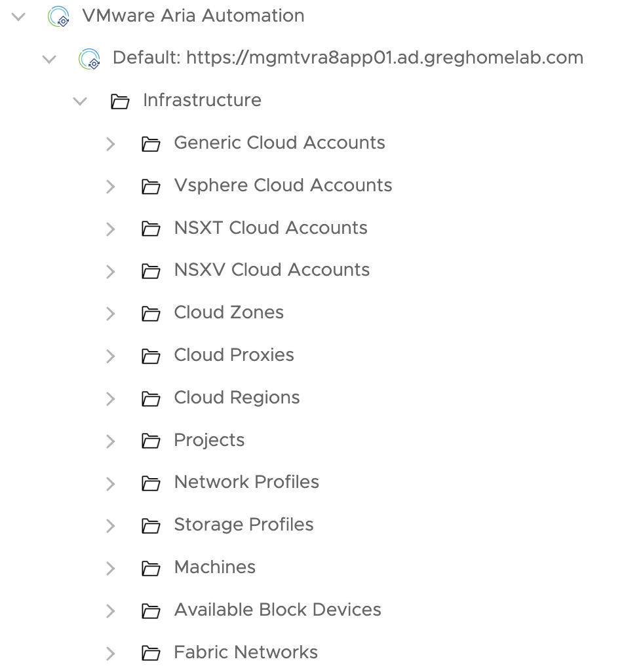Image resolution: width=624 pixels, height=672 pixels.
Task: Expand the Cloud Regions folder
Action: [x=111, y=399]
